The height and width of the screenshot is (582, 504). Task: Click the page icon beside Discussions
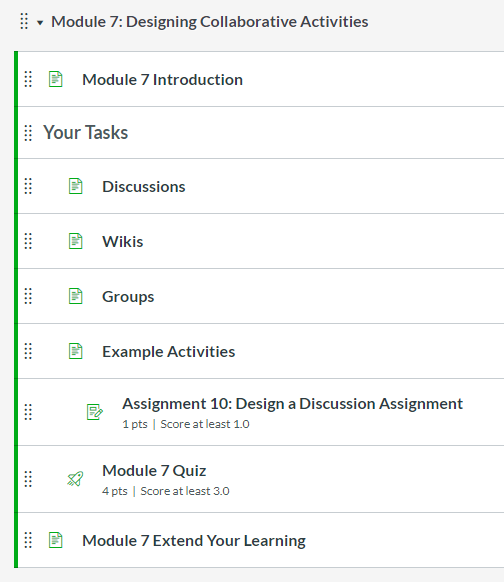click(76, 186)
